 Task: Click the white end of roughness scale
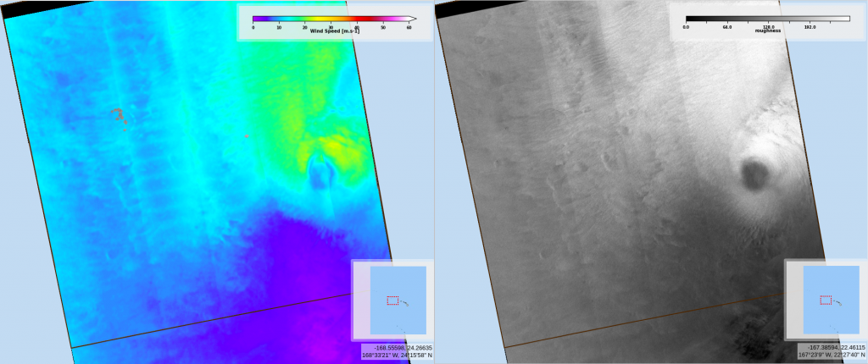point(846,18)
